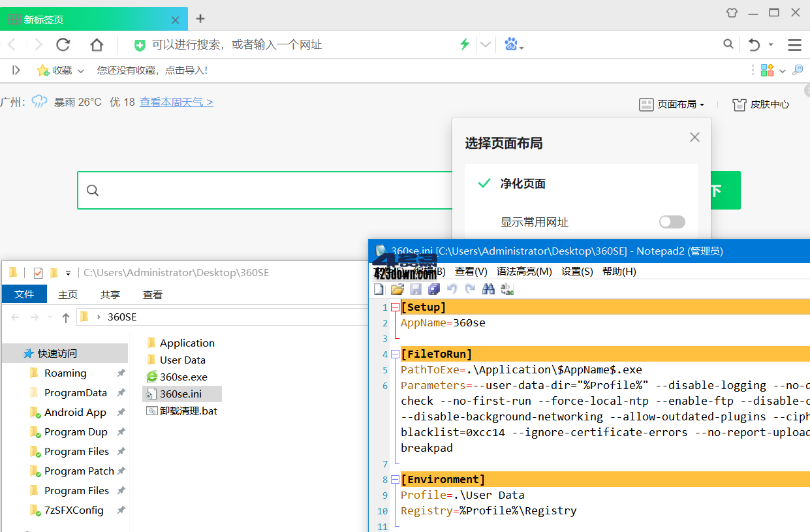The image size is (810, 532).
Task: Open the 页面布局 dropdown
Action: click(x=672, y=104)
